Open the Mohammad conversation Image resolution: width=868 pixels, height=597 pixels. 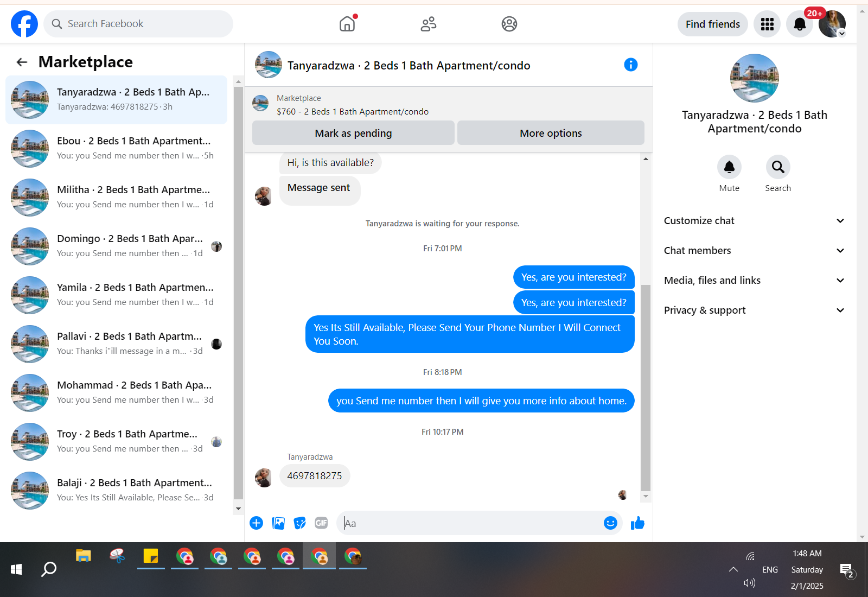tap(117, 393)
